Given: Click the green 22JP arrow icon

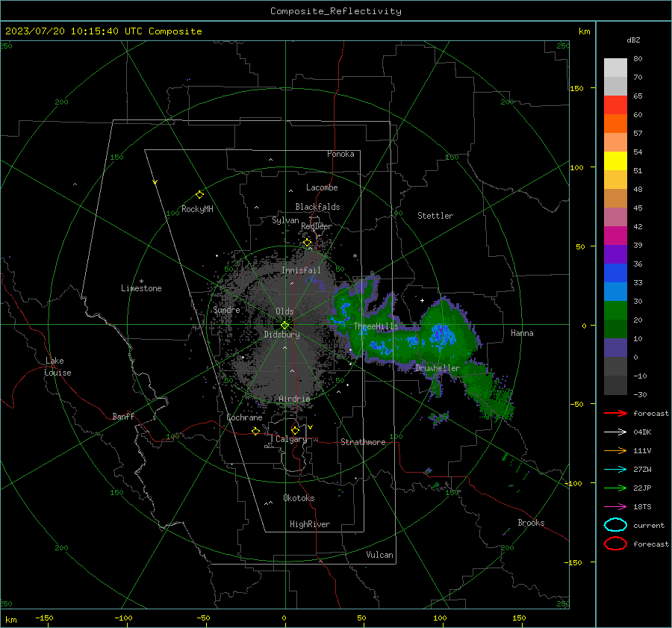Looking at the screenshot, I should 615,488.
